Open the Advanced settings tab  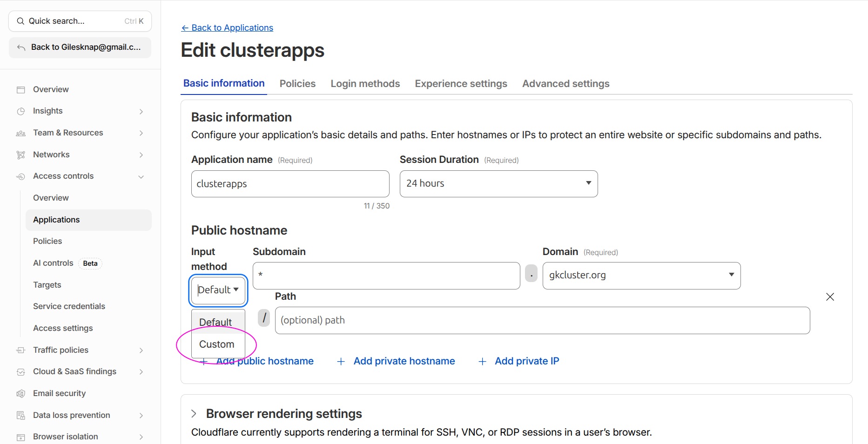coord(565,83)
